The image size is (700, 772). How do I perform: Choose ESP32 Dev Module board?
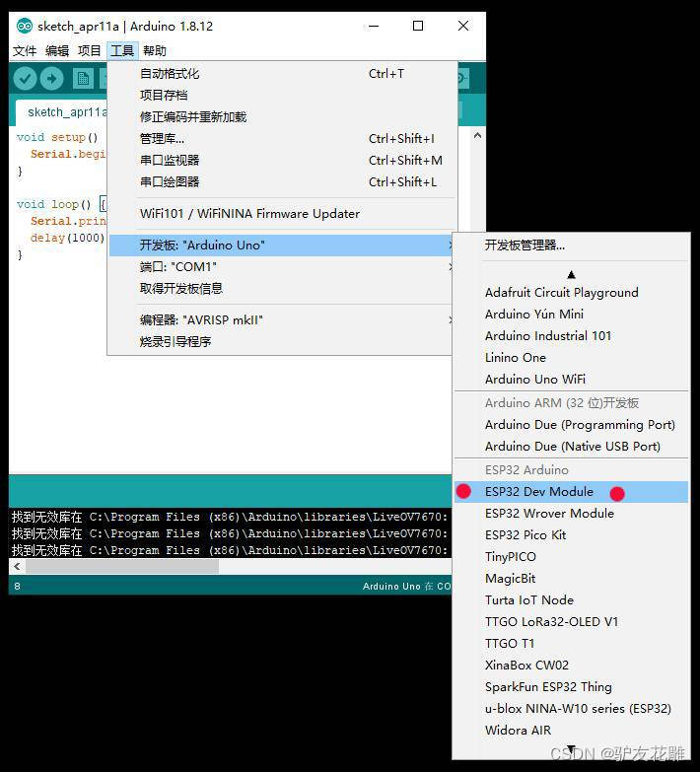(x=571, y=491)
